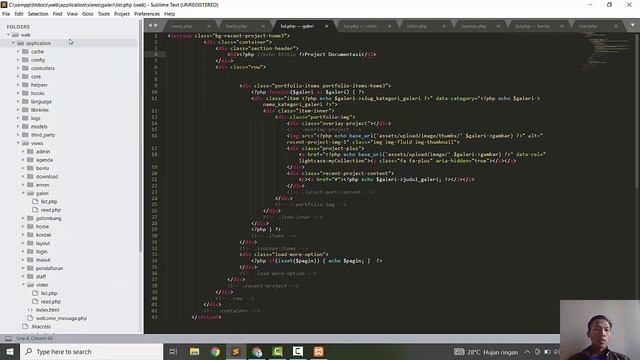Click the Windows Start button
The width and height of the screenshot is (640, 360).
[10, 351]
